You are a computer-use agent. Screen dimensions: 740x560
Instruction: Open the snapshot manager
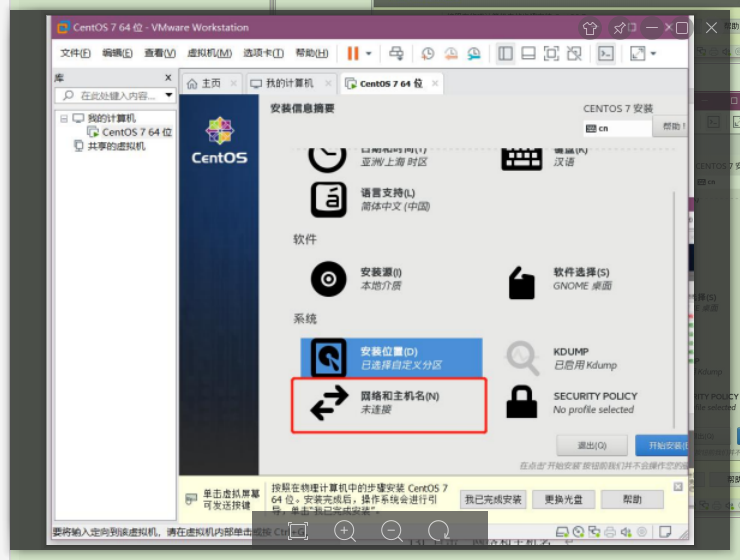pos(474,53)
